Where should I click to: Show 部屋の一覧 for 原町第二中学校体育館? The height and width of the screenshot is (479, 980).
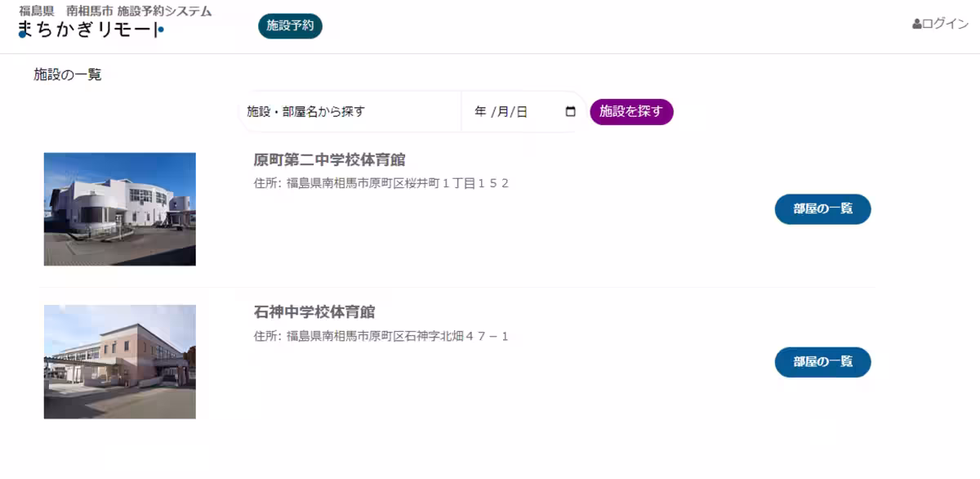click(822, 209)
